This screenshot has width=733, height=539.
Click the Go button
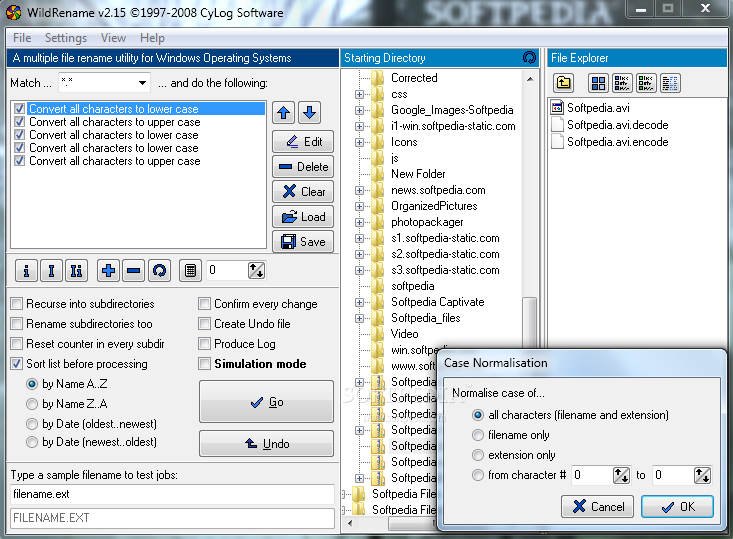click(x=266, y=402)
